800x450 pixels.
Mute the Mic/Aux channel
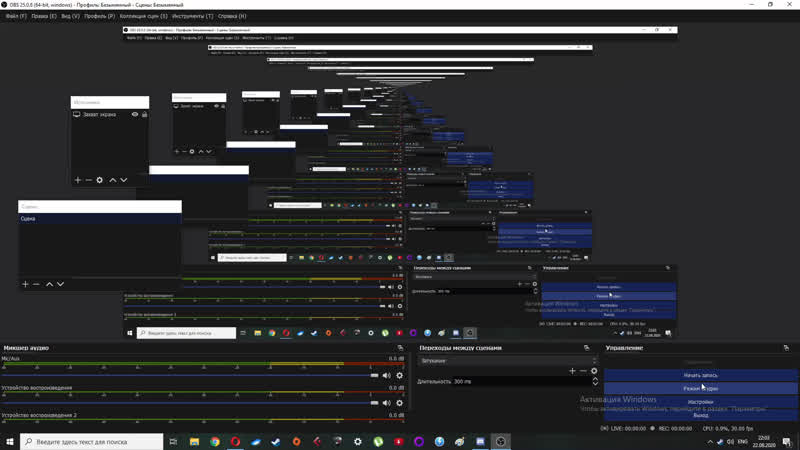(x=387, y=376)
